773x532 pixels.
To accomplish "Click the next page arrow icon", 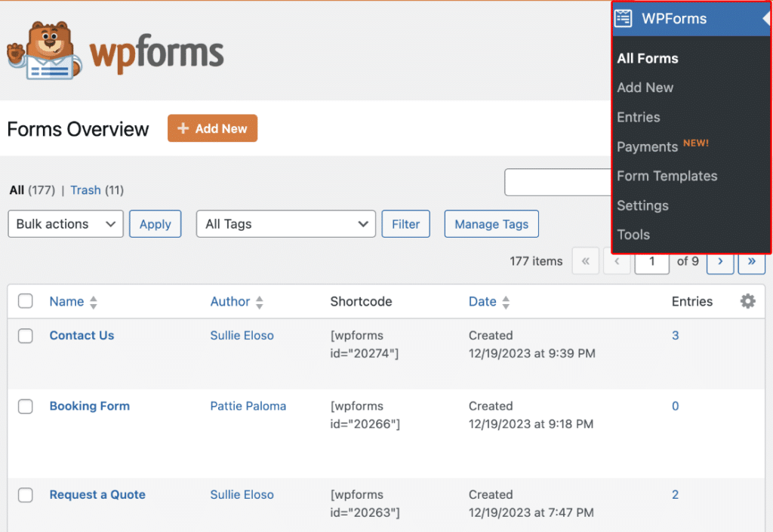I will coord(720,261).
